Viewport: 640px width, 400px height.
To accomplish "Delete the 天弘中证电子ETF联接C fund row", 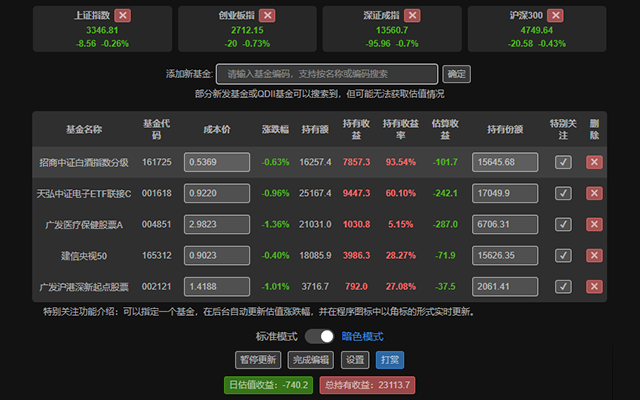I will point(594,193).
